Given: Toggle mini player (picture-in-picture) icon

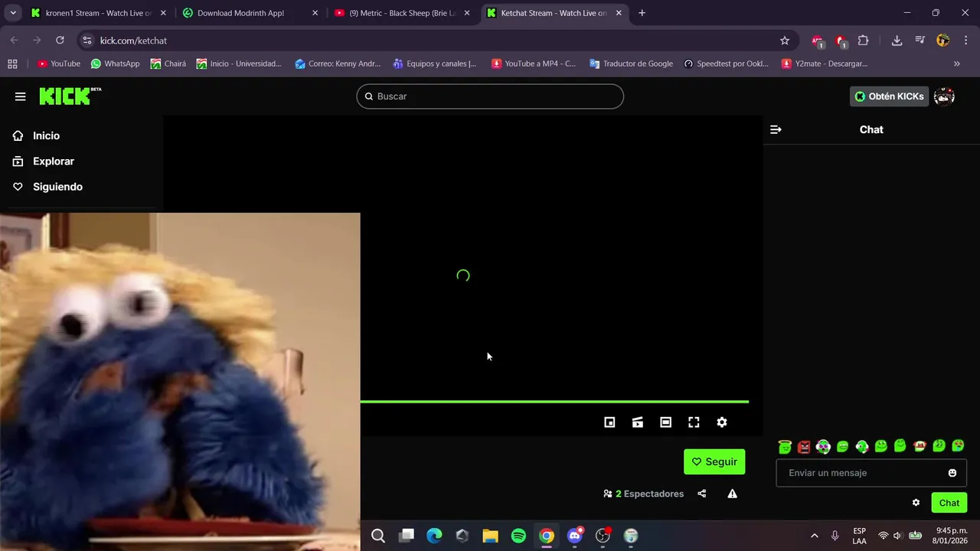Looking at the screenshot, I should click(609, 422).
